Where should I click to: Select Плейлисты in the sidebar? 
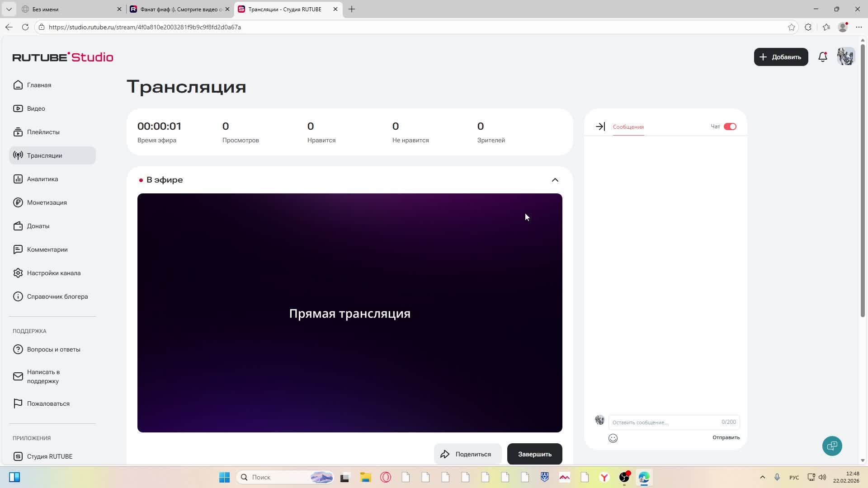pos(43,132)
